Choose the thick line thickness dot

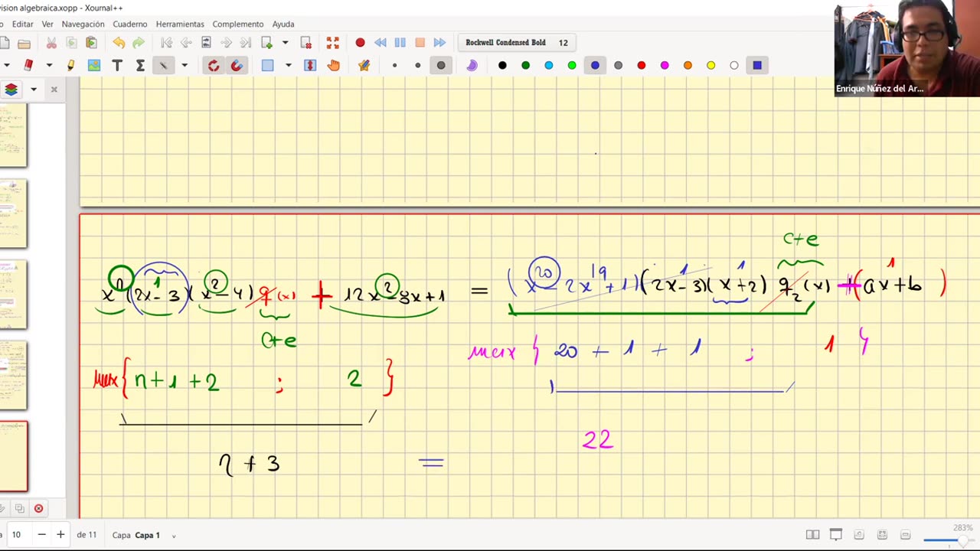tap(441, 66)
